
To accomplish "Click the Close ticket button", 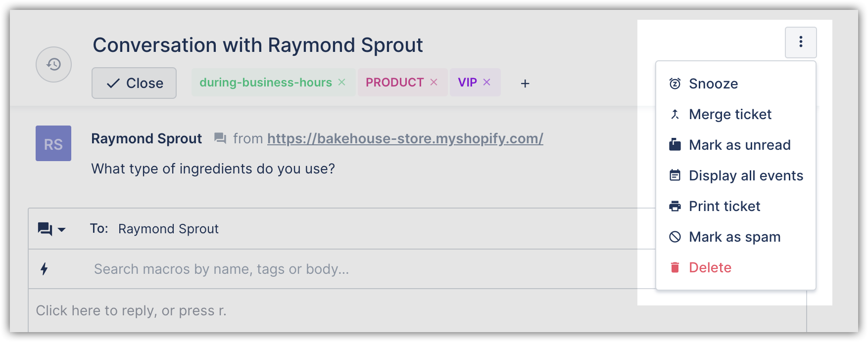I will tap(134, 83).
